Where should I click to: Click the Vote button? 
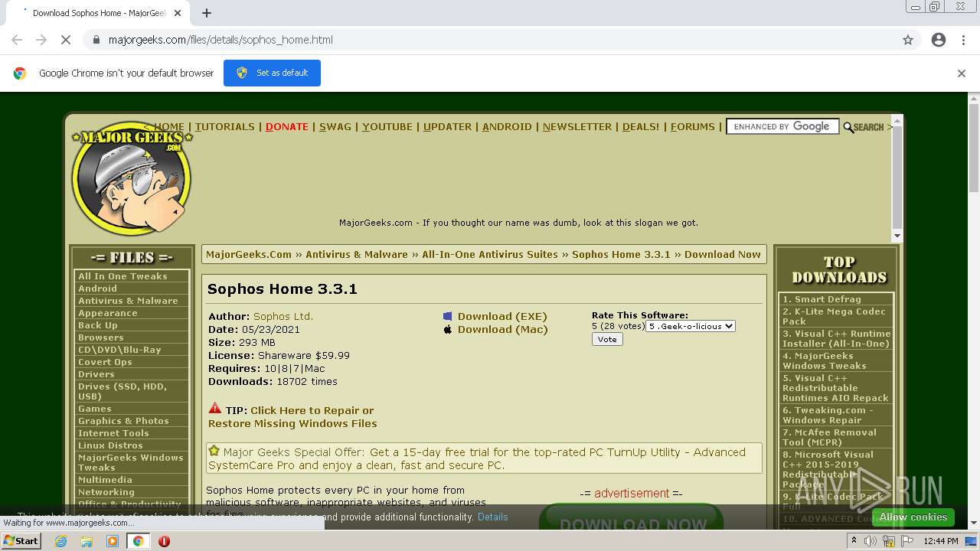click(607, 339)
